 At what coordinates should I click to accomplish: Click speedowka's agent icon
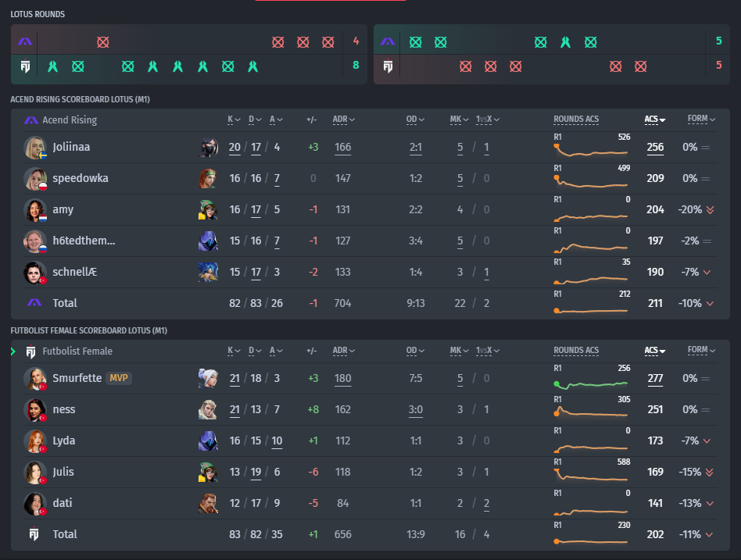pyautogui.click(x=208, y=179)
